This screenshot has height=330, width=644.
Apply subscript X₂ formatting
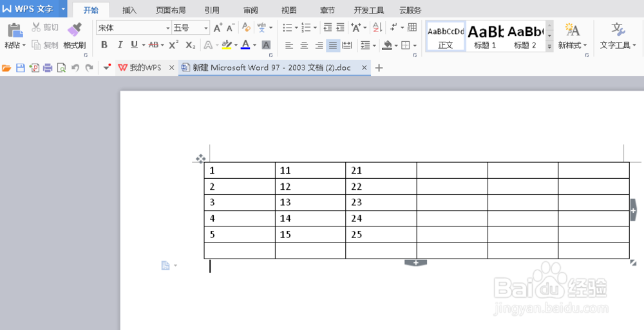point(190,45)
